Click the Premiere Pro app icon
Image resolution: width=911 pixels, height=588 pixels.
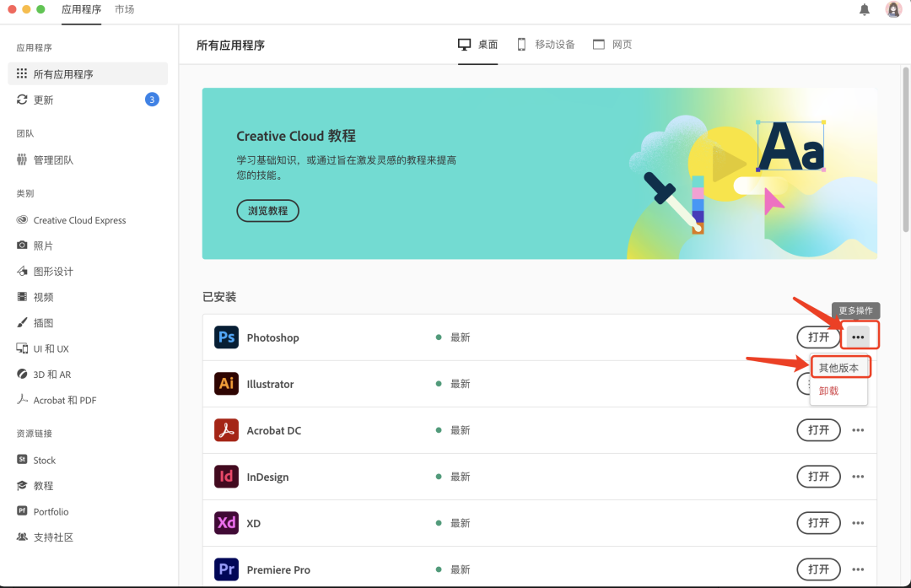click(226, 569)
